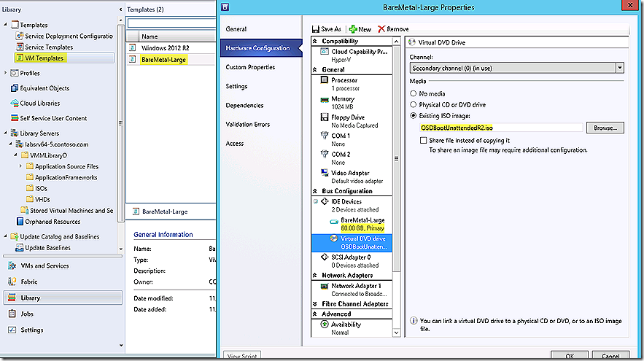Click the OK button
644x361 pixels.
570,356
